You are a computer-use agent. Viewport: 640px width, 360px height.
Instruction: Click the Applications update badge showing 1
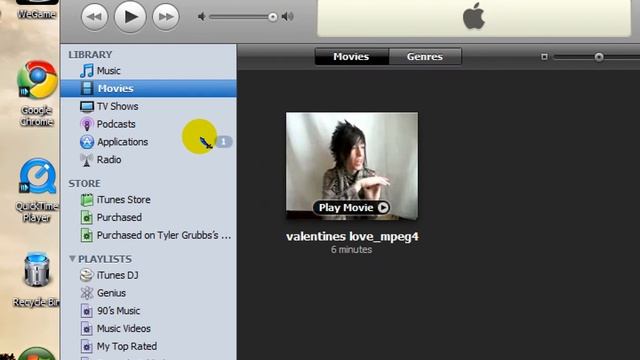(223, 142)
